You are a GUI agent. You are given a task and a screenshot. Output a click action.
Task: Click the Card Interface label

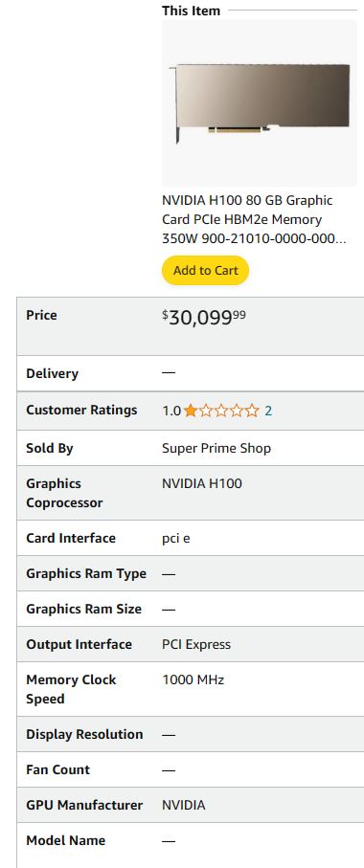71,538
